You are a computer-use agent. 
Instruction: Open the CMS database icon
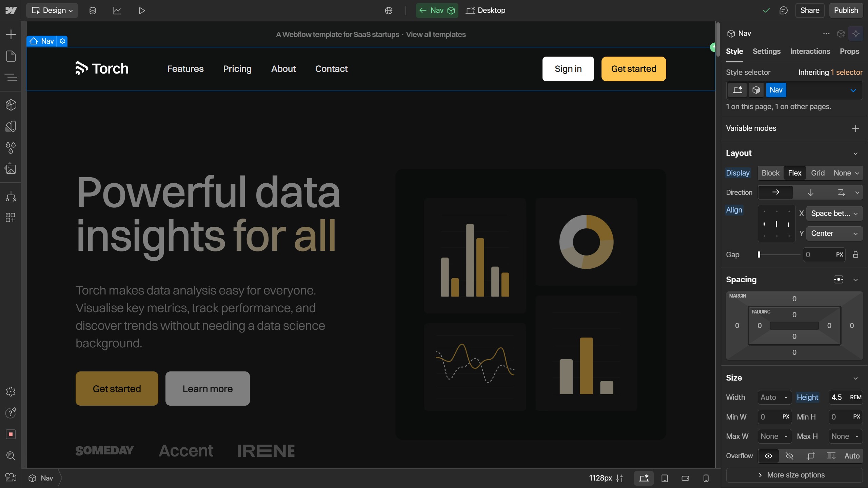click(x=92, y=11)
